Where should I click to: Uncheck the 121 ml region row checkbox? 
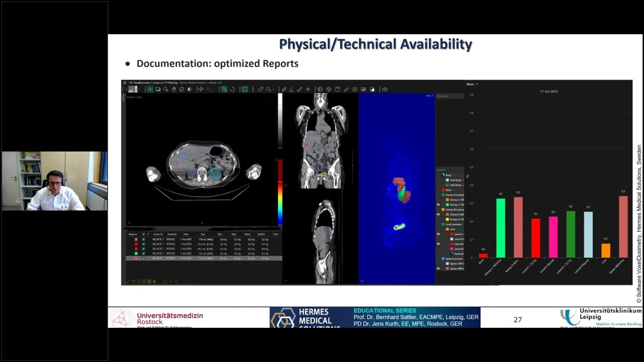(143, 253)
